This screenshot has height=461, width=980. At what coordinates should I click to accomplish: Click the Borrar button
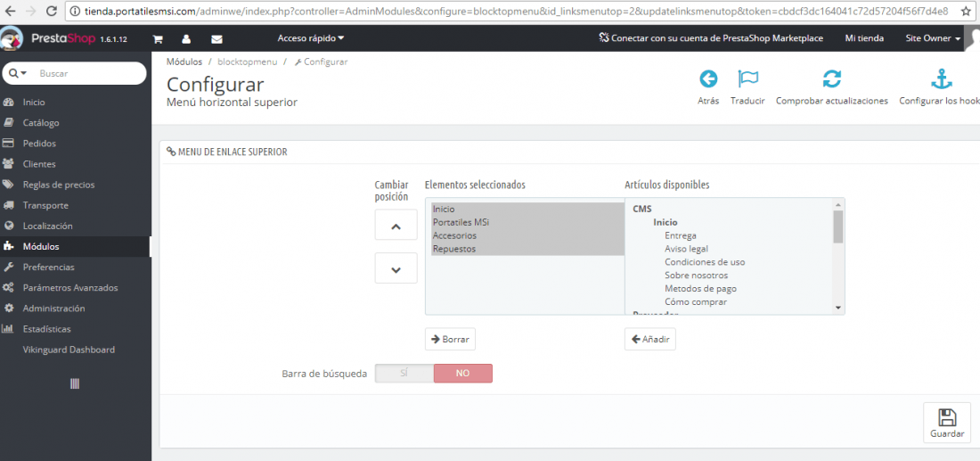pos(450,339)
